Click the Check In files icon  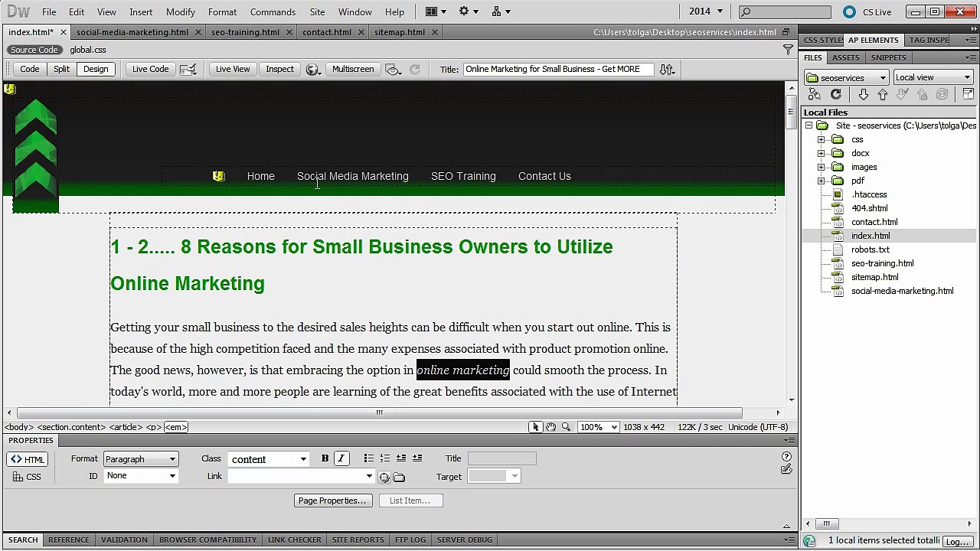[923, 94]
